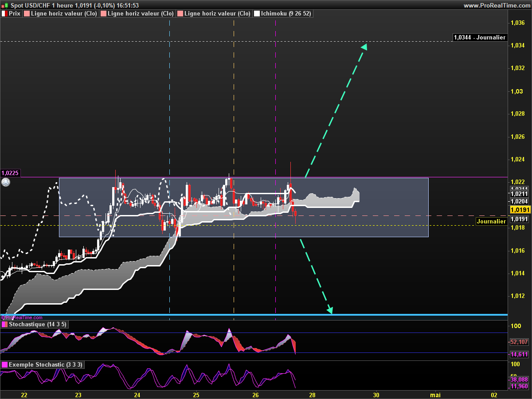Click the 1,024 price axis label
Image resolution: width=532 pixels, height=399 pixels.
click(x=518, y=160)
